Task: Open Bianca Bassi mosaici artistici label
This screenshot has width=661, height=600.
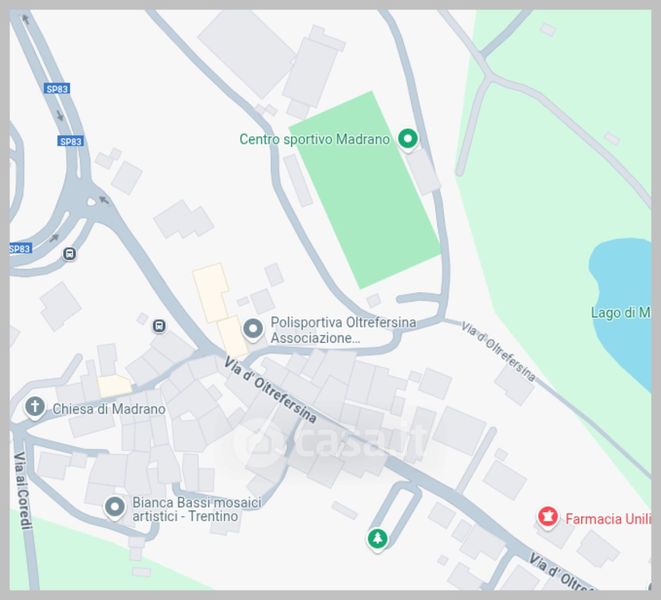Action: point(197,509)
